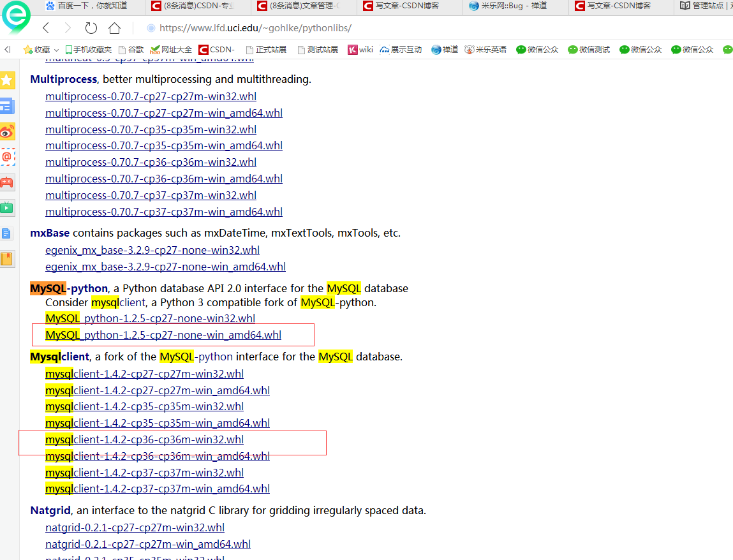Open the 测试站展 bookmark

click(x=318, y=50)
